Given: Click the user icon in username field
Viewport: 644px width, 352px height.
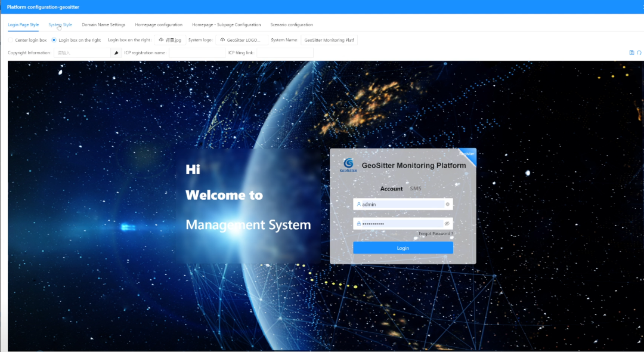Looking at the screenshot, I should pos(358,204).
